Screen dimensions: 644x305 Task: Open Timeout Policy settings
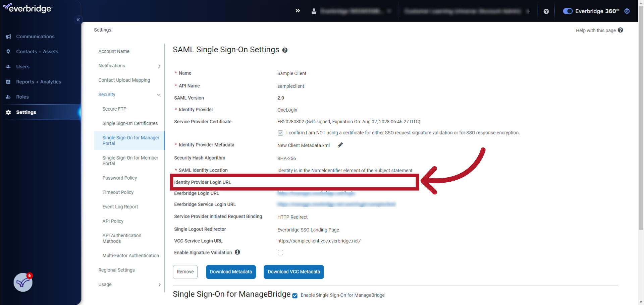(x=118, y=192)
